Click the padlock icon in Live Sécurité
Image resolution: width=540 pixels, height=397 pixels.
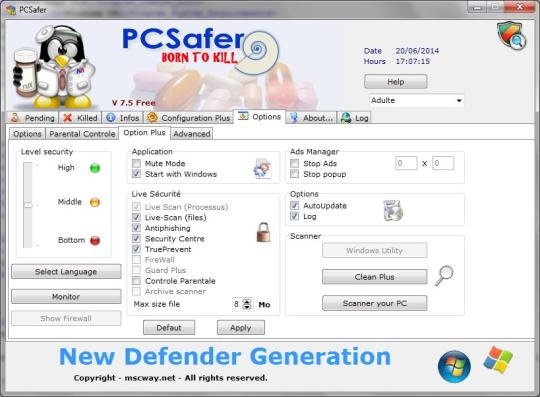coord(263,232)
